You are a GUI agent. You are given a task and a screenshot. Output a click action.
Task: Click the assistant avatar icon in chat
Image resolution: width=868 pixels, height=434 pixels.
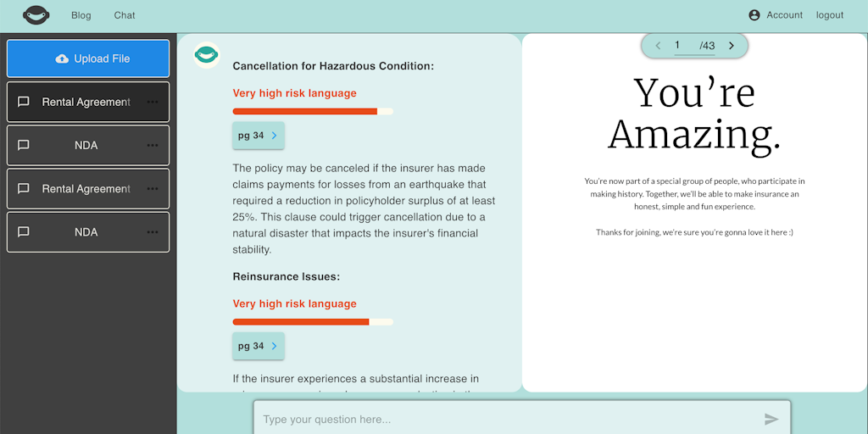coord(206,56)
